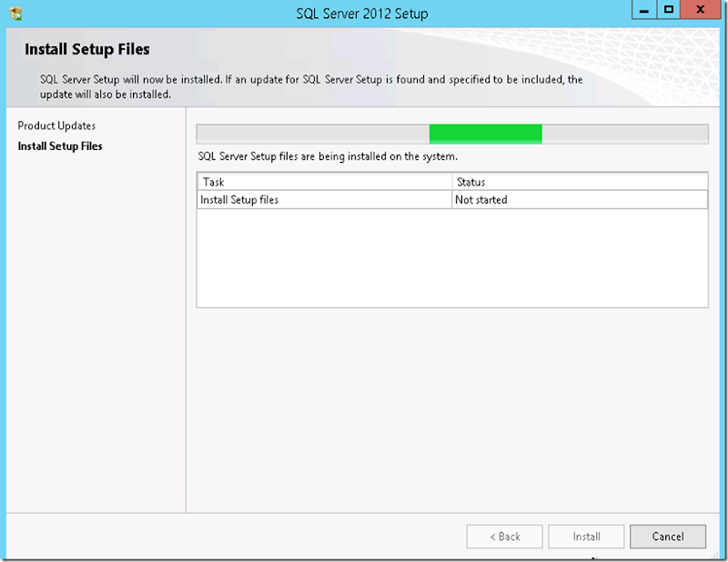Click the SQL Server 2012 Setup title text
The width and height of the screenshot is (728, 562).
(362, 14)
